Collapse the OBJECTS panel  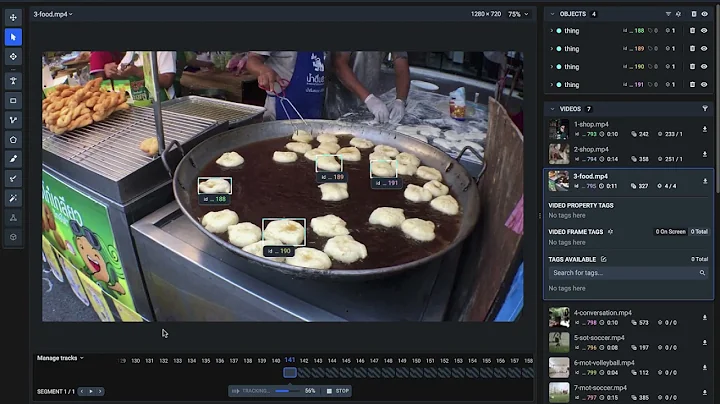tap(552, 14)
